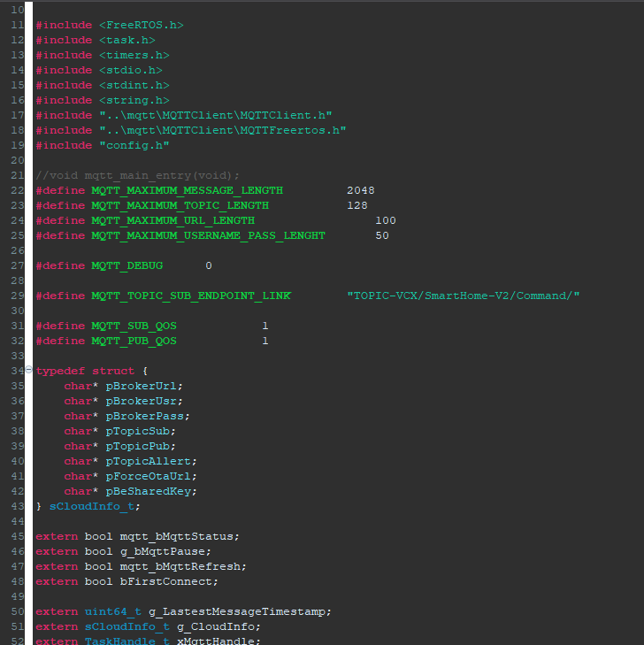Click the MQTT_DEBUG macro name
644x645 pixels.
tap(126, 265)
